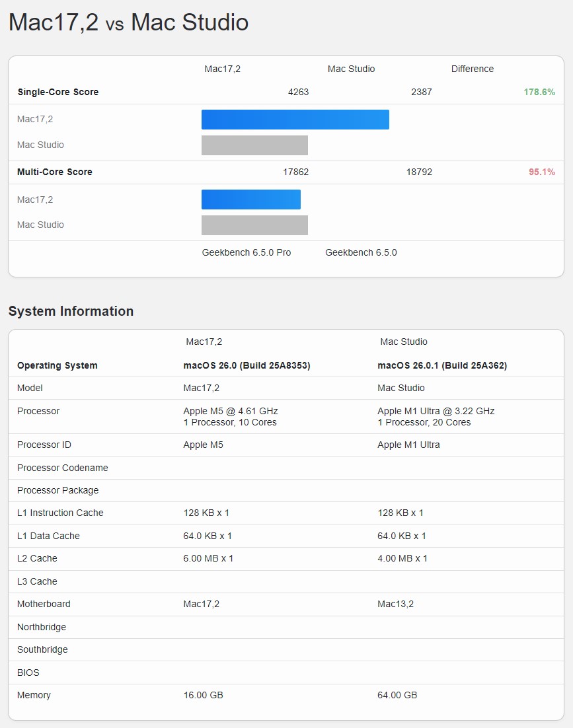Click the multi-core score 18792
Viewport: 573px width, 728px height.
(x=419, y=172)
